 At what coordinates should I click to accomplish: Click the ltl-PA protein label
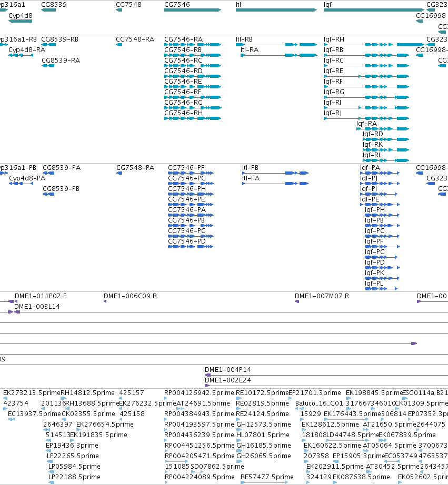tap(251, 178)
